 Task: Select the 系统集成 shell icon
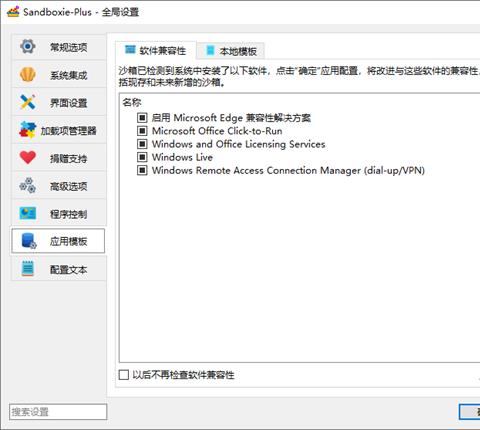[28, 74]
